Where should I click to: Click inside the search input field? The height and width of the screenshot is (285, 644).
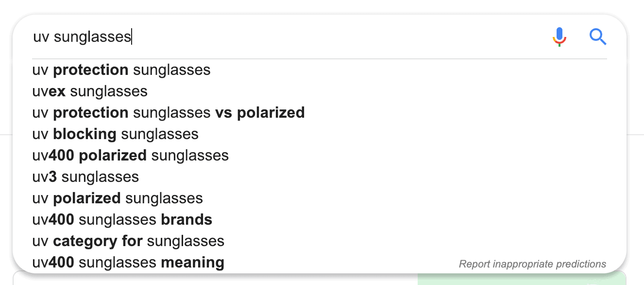pyautogui.click(x=243, y=36)
